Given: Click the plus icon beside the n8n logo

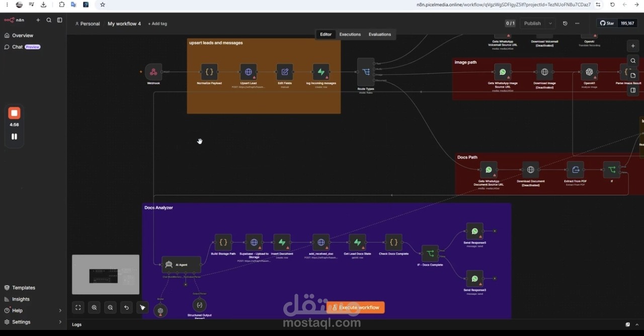Looking at the screenshot, I should pyautogui.click(x=38, y=20).
